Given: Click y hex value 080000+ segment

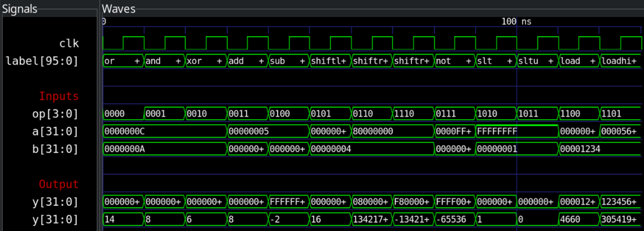Looking at the screenshot, I should 372,202.
